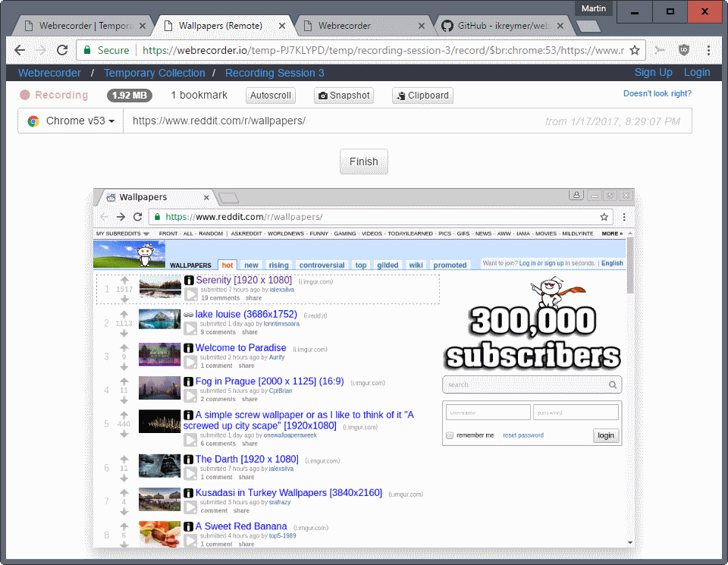728x565 pixels.
Task: Bookmark page with outer address bar star
Action: (x=635, y=50)
